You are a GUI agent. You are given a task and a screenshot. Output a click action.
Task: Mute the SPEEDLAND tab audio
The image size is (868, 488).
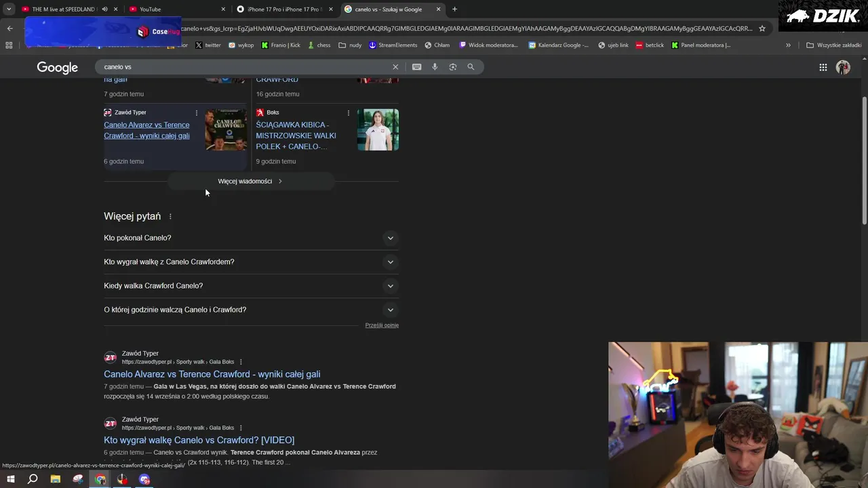[104, 9]
